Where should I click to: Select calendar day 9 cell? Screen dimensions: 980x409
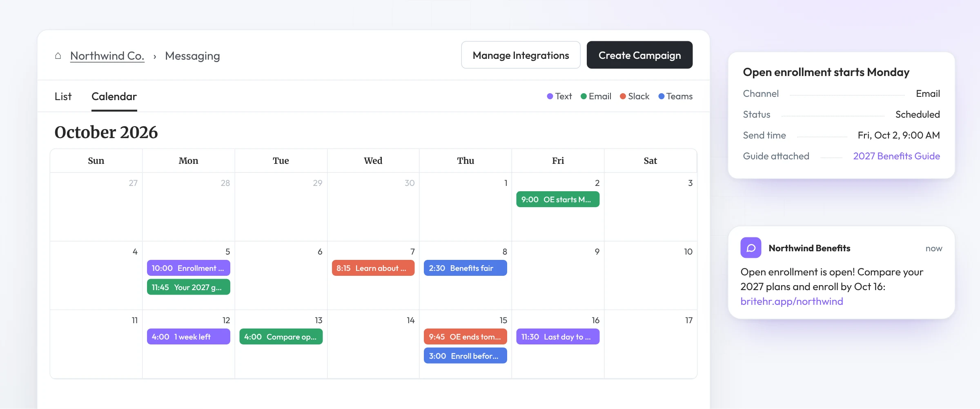(558, 275)
